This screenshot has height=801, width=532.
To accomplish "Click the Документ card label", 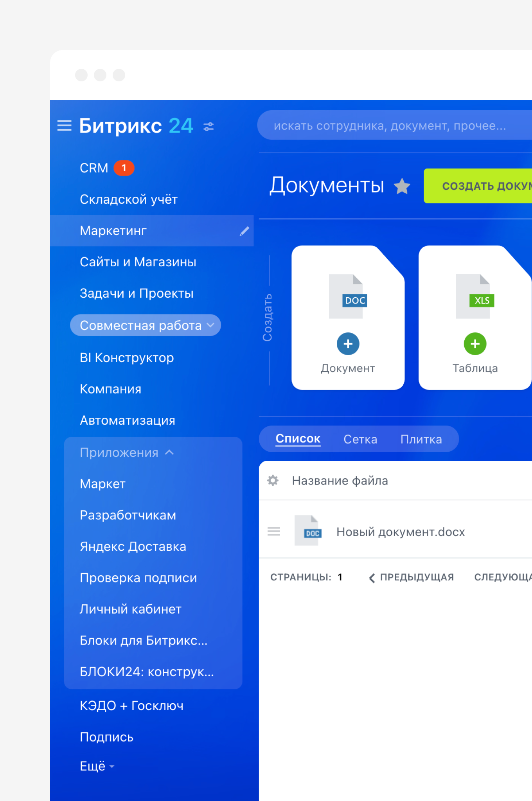I will pos(348,368).
